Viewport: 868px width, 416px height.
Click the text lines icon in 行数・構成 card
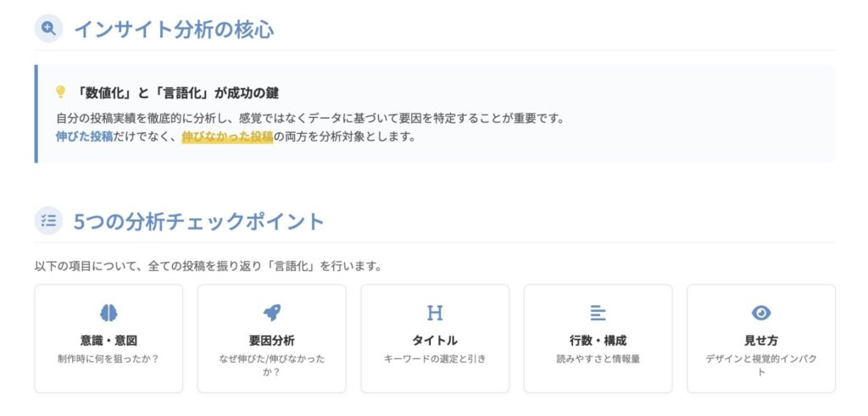[598, 313]
